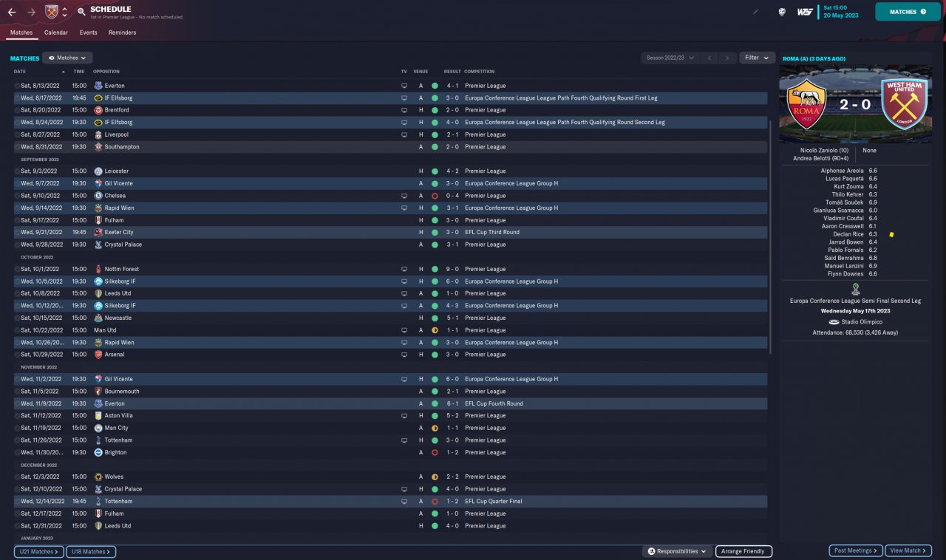The width and height of the screenshot is (946, 560).
Task: Open the 9 - 0 result against Nottm Forest
Action: pyautogui.click(x=452, y=269)
